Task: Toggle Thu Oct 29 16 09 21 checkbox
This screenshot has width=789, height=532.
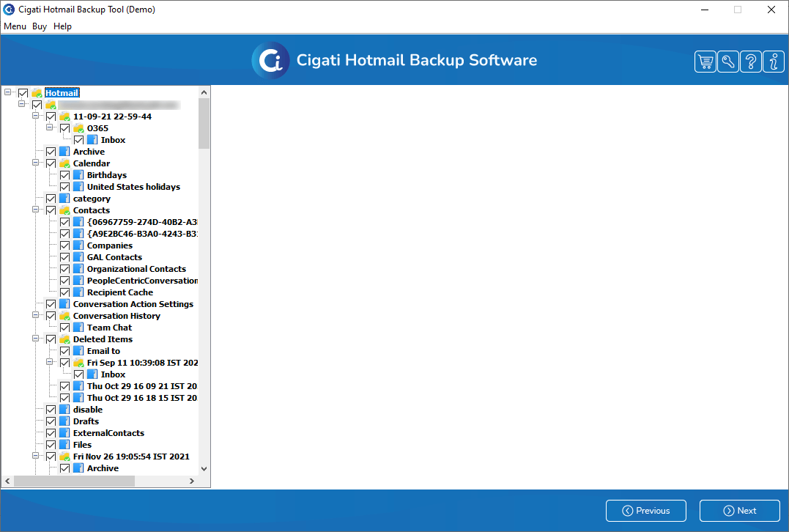Action: point(65,386)
